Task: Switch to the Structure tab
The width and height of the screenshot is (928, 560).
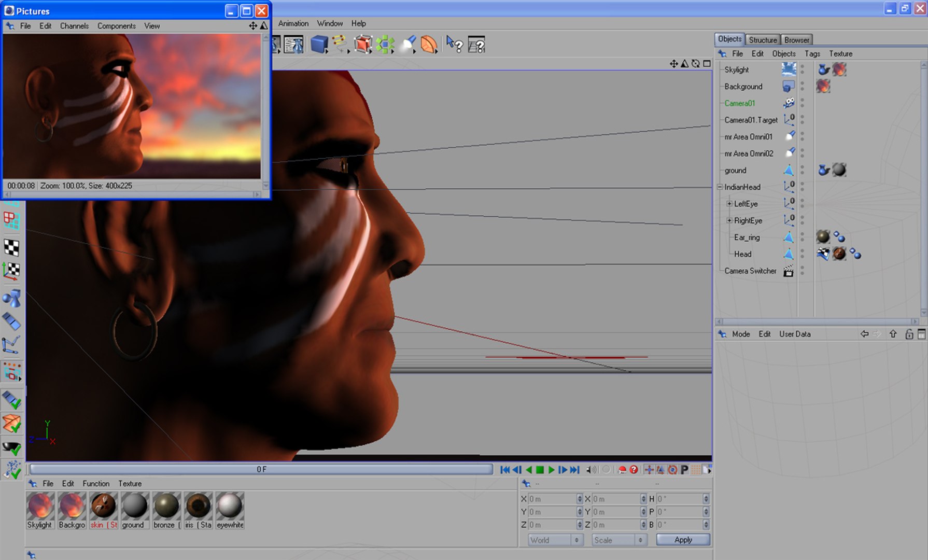Action: [763, 40]
